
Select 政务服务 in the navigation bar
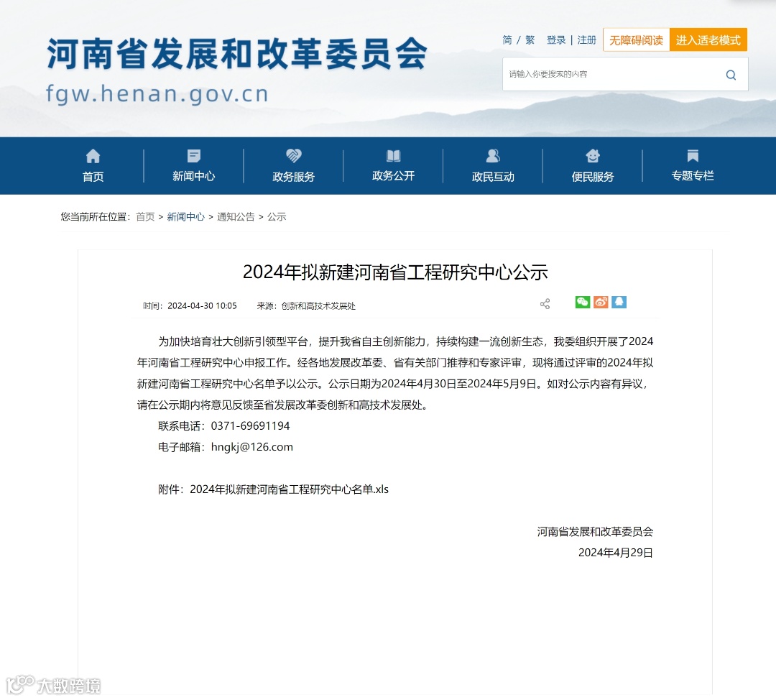293,177
